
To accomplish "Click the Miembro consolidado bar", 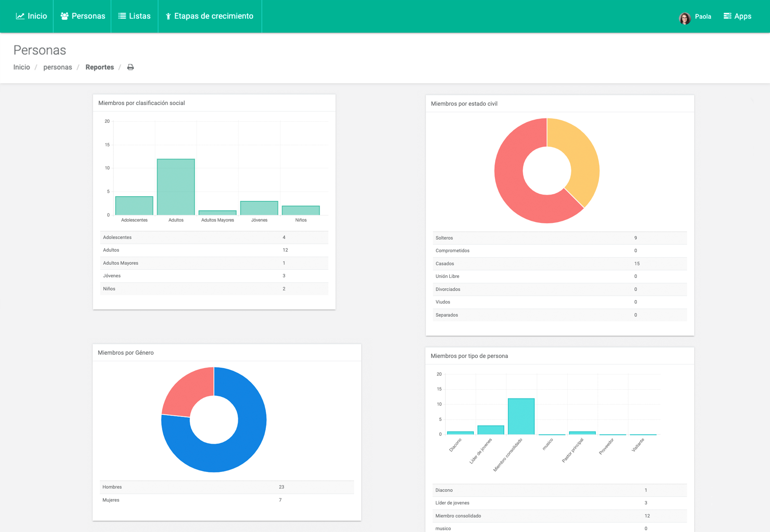I will pyautogui.click(x=521, y=417).
